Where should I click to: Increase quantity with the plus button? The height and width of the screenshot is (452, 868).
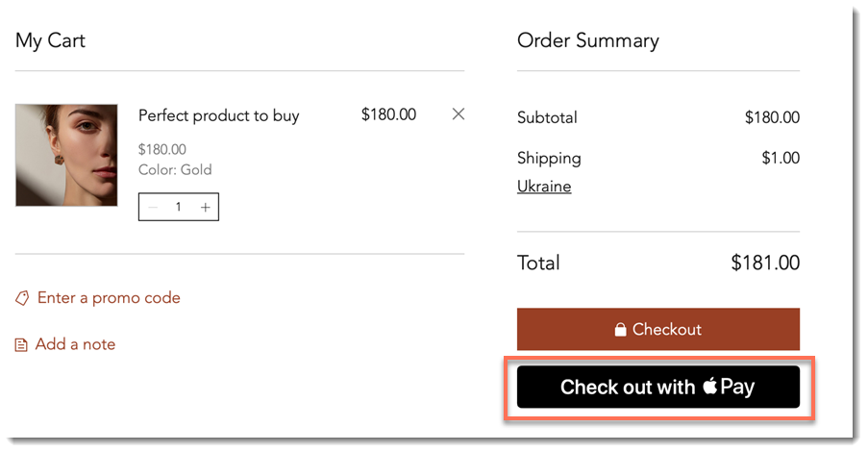tap(206, 207)
